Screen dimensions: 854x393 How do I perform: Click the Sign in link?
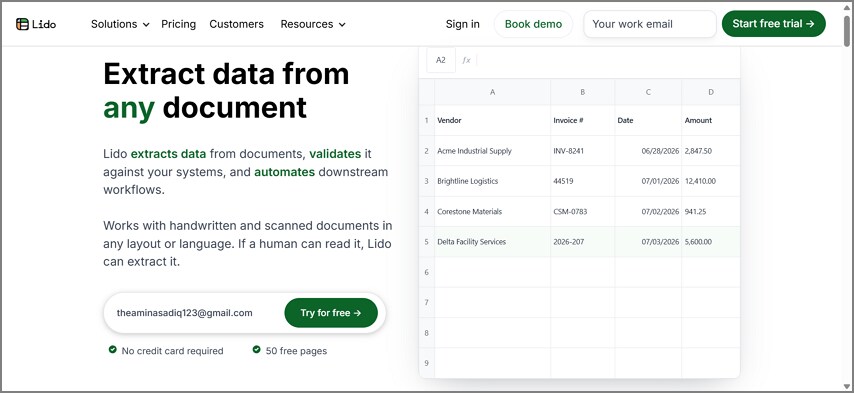click(462, 24)
